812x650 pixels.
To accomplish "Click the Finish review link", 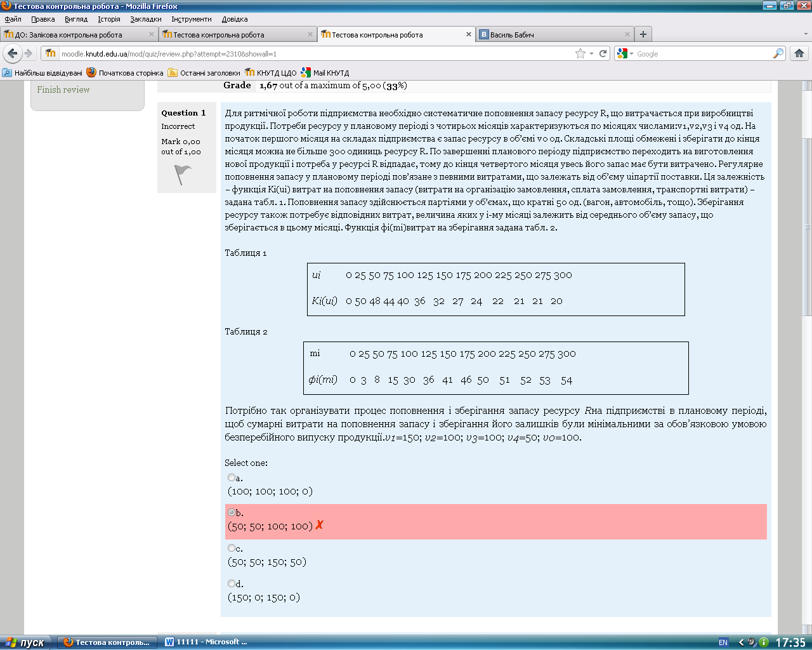I will (63, 90).
